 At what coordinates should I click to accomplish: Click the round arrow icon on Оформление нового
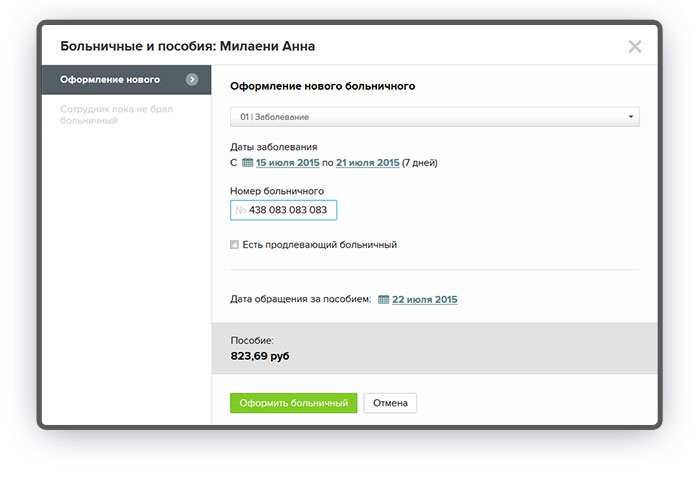point(192,80)
